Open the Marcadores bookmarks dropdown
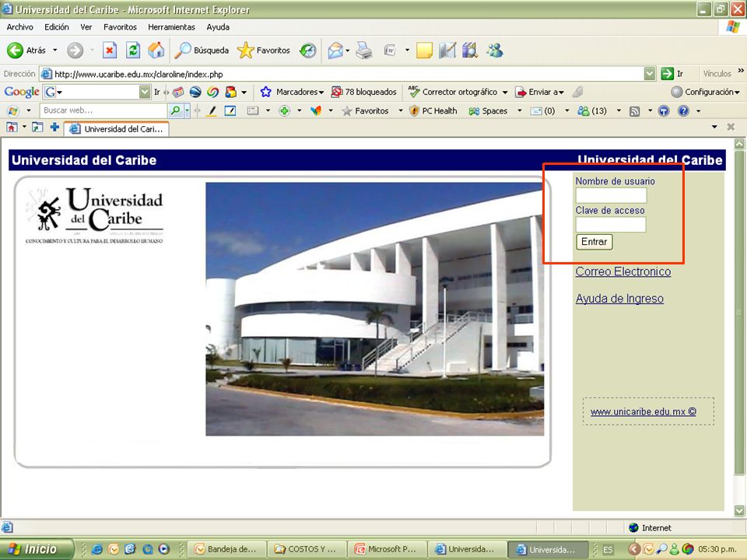This screenshot has height=560, width=747. point(292,92)
